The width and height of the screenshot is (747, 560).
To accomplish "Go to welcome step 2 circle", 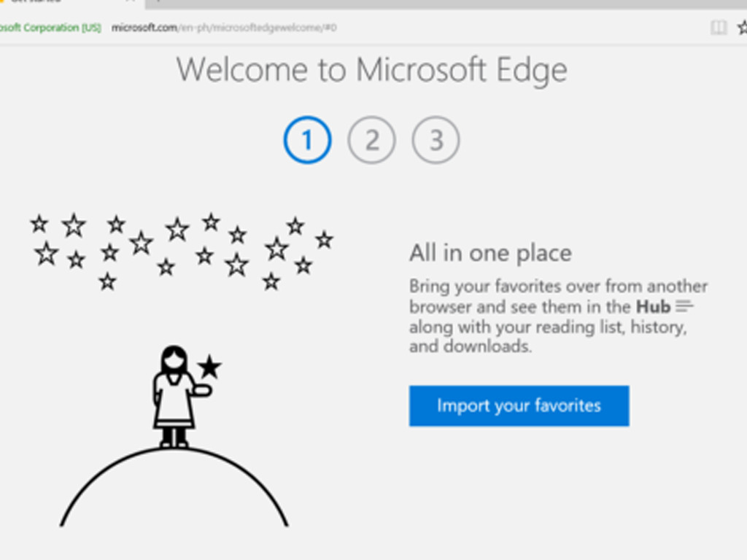I will pos(371,140).
